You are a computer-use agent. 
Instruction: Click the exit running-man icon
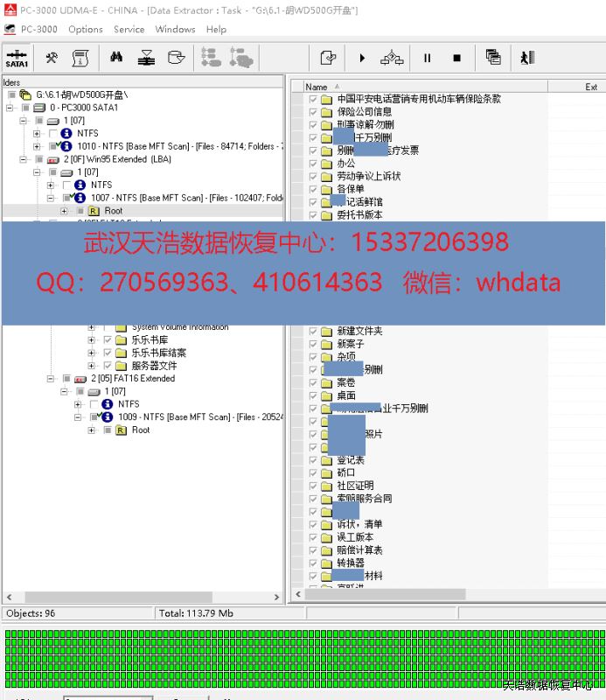pos(526,58)
